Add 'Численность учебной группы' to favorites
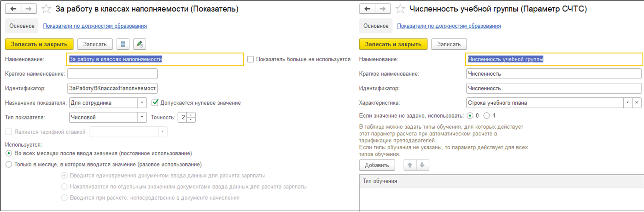Screen dimensions: 644x212 coord(400,9)
